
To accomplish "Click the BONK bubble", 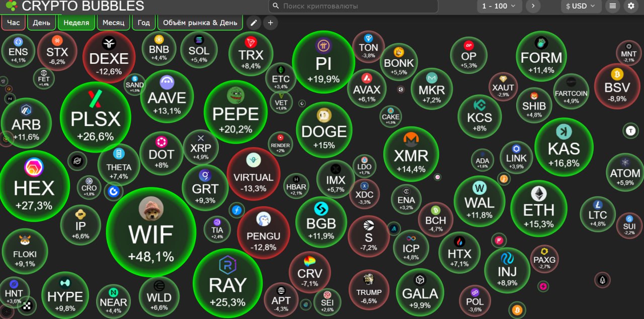I will pyautogui.click(x=398, y=62).
